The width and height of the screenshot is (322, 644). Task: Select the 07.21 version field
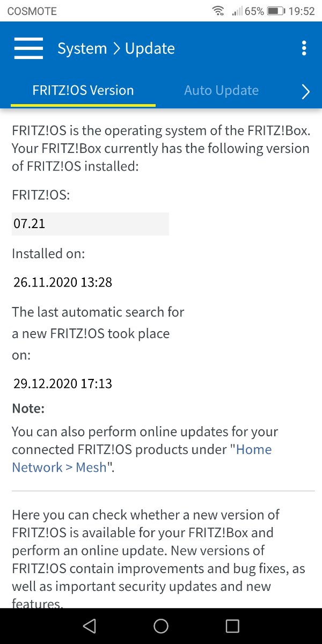90,224
